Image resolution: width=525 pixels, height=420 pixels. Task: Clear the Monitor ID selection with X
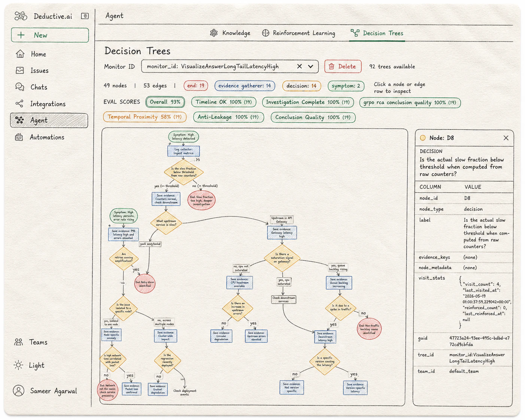pos(299,66)
